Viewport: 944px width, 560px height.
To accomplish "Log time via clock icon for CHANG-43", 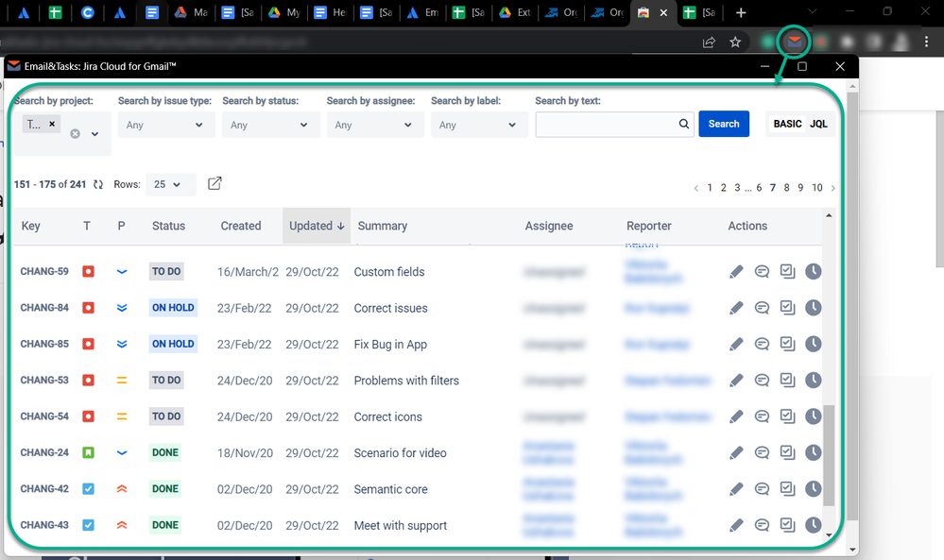I will click(814, 524).
